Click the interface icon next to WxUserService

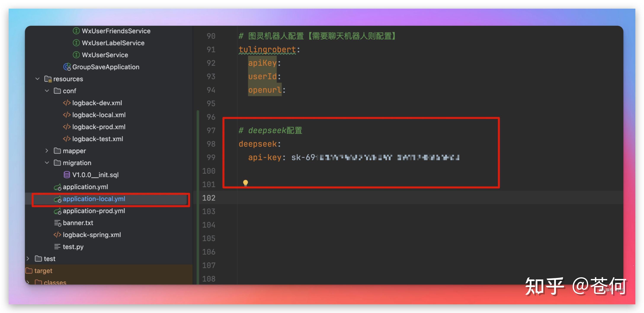(76, 55)
